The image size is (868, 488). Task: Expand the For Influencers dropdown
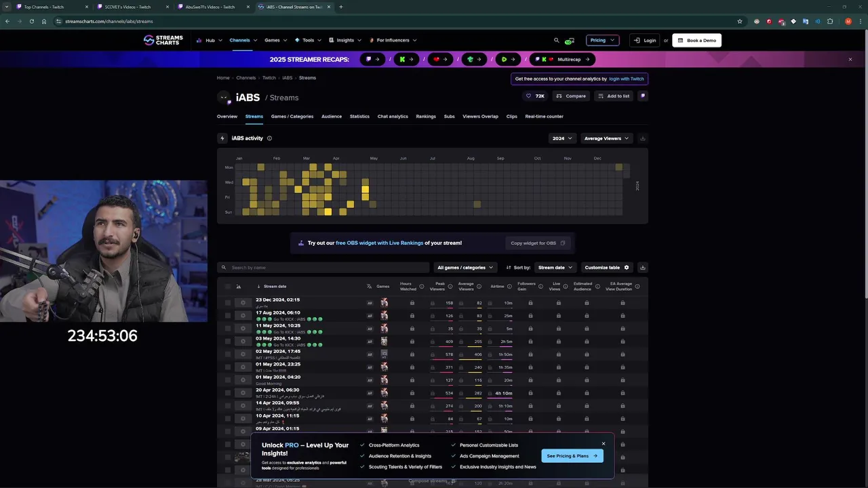pos(393,40)
